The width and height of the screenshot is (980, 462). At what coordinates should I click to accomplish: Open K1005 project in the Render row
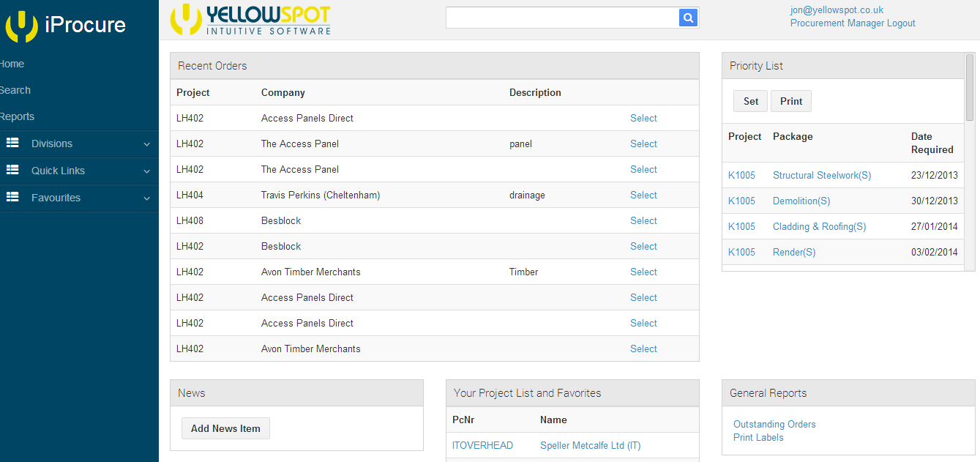click(x=741, y=252)
